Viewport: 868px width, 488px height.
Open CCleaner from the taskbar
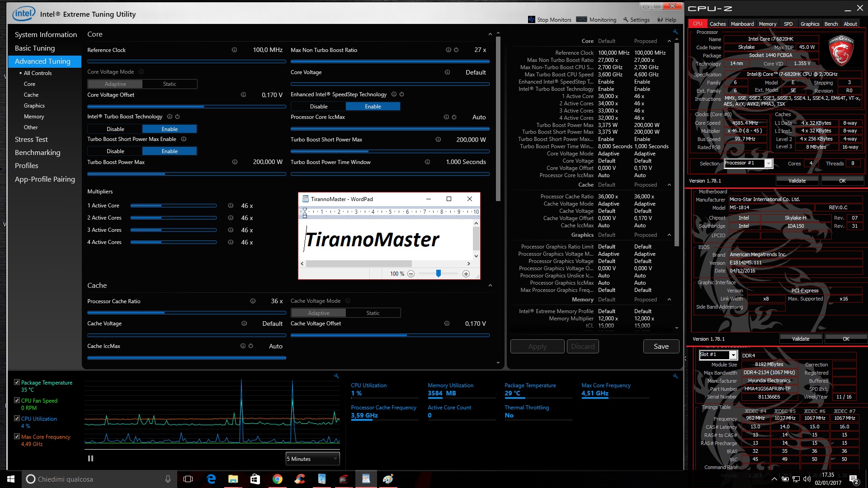(x=300, y=479)
